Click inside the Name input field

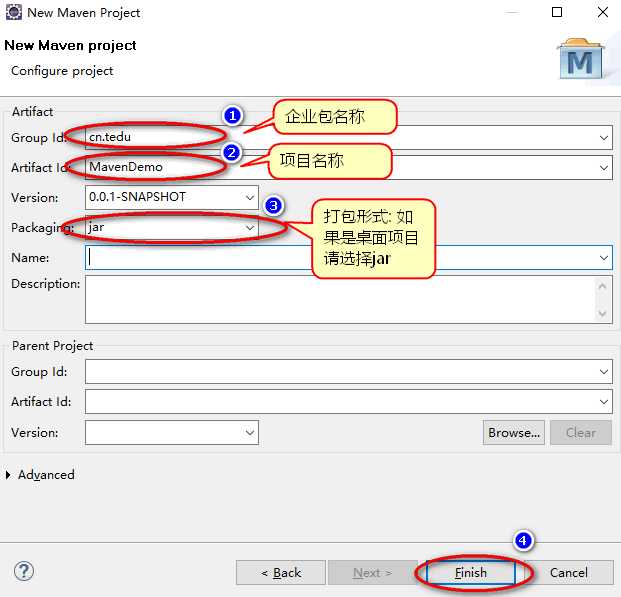[349, 258]
